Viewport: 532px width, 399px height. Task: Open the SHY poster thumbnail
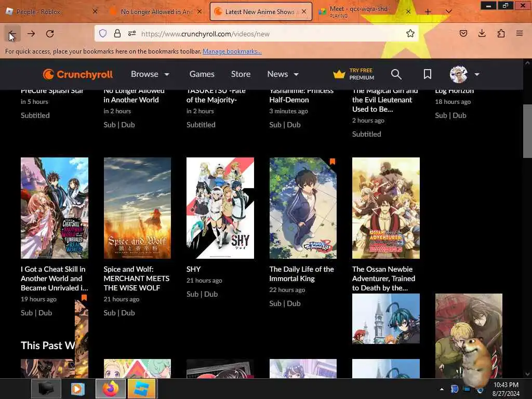(x=220, y=208)
